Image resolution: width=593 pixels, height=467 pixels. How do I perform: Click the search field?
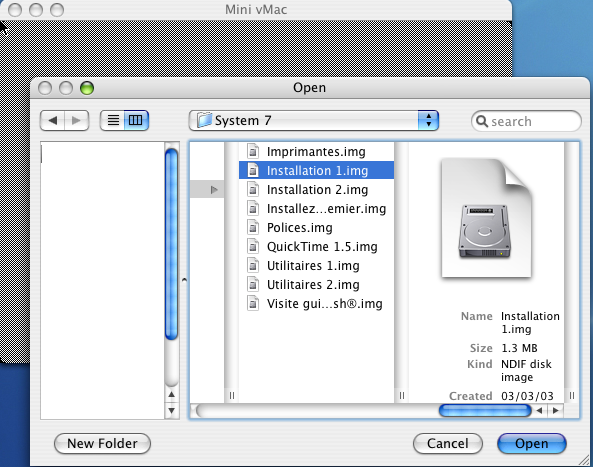point(526,121)
